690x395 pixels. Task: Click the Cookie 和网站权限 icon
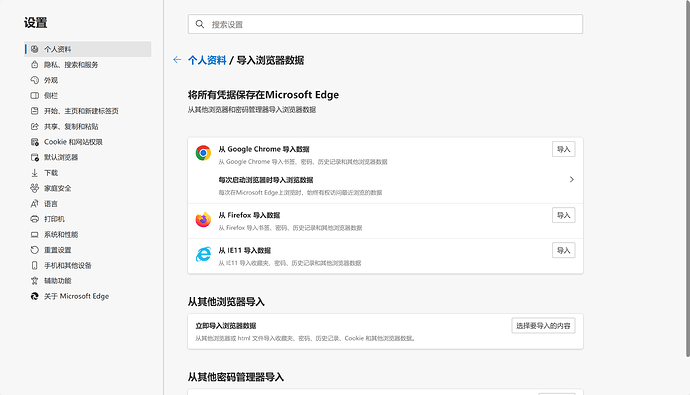[34, 142]
